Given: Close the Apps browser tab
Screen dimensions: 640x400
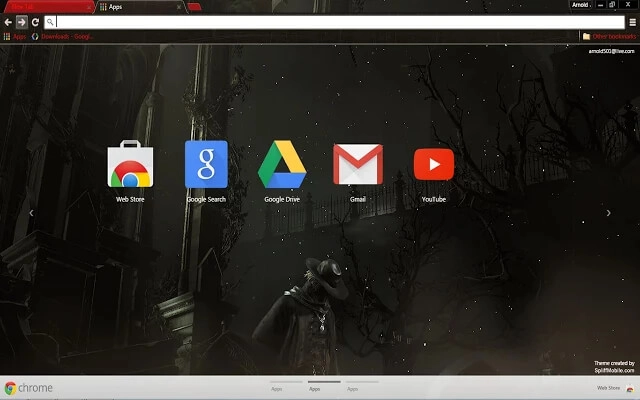Looking at the screenshot, I should 178,7.
